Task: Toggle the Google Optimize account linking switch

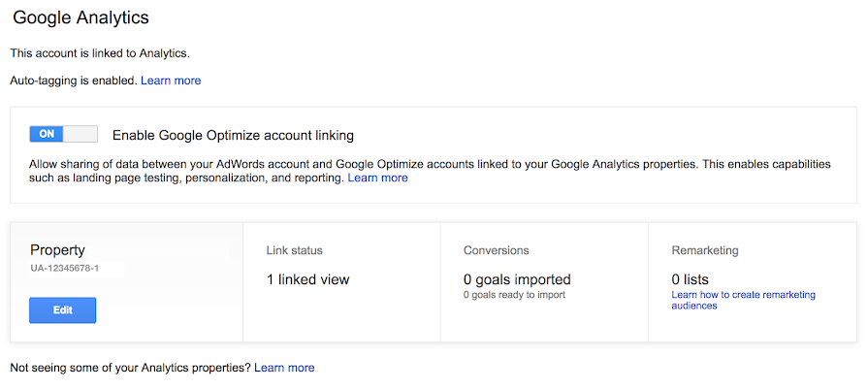Action: click(x=63, y=134)
